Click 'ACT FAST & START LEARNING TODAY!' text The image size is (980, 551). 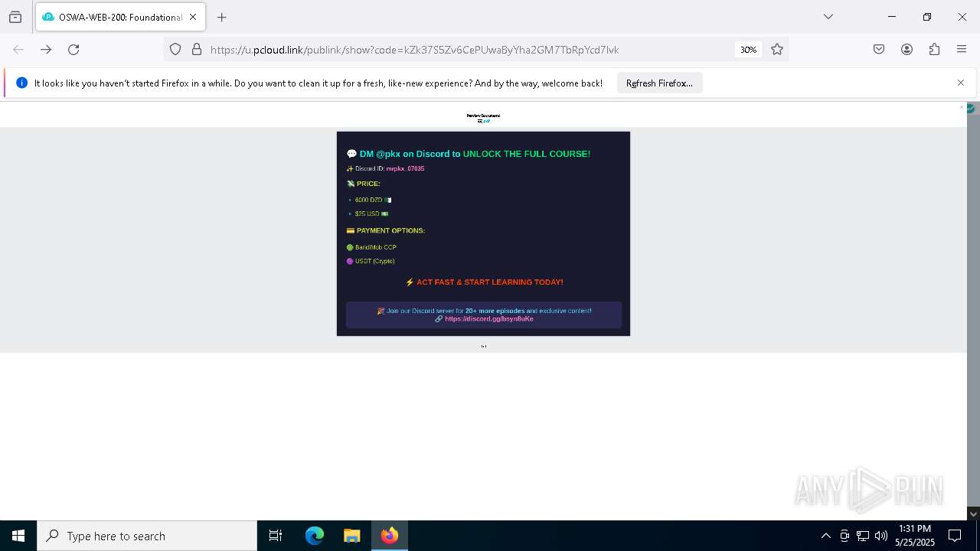pos(485,282)
